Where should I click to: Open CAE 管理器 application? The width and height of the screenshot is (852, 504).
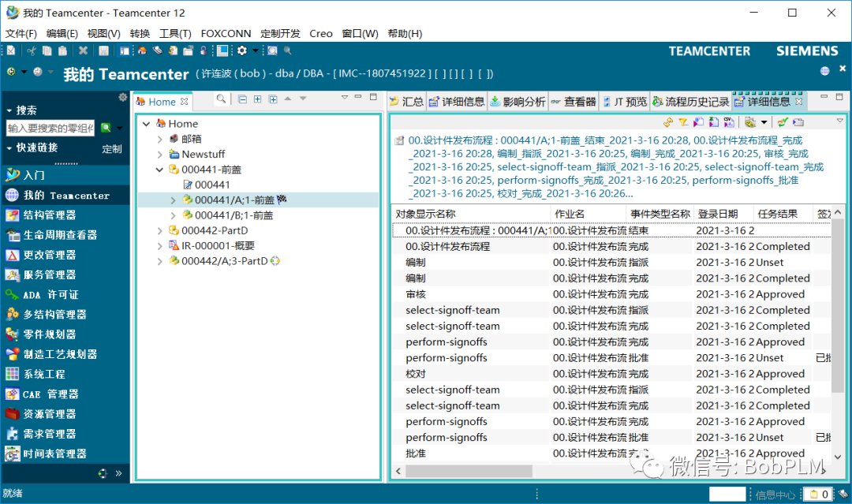pyautogui.click(x=65, y=394)
